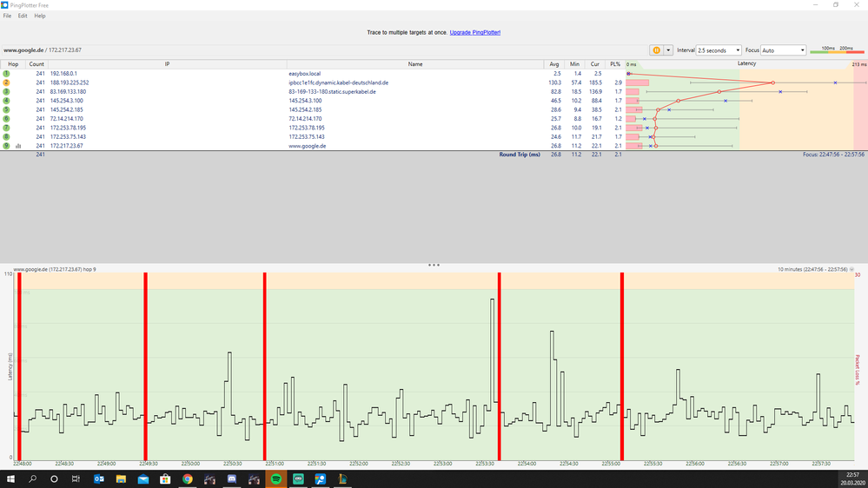Pause the trace with the orange button

coord(657,49)
